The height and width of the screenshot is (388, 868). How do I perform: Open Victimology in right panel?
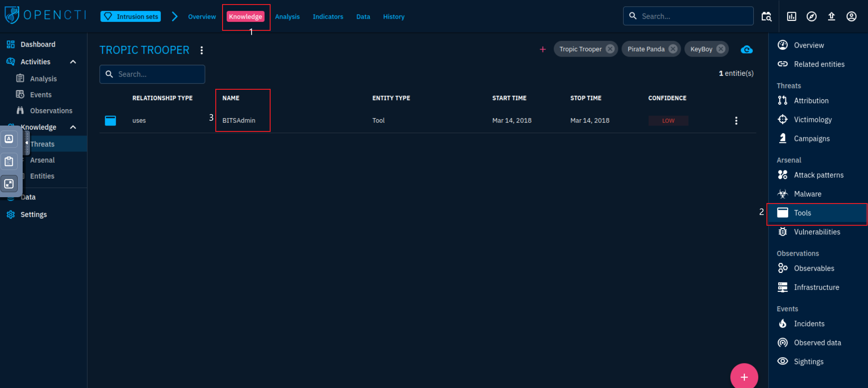tap(818, 120)
